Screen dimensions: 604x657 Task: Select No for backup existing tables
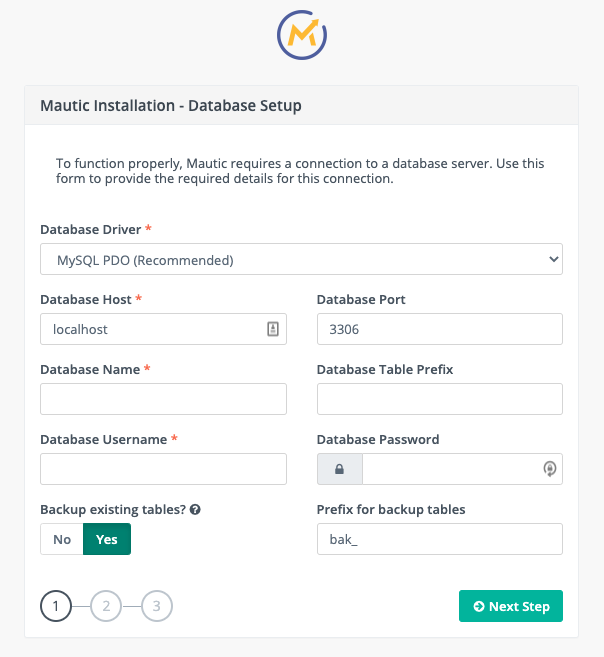62,539
